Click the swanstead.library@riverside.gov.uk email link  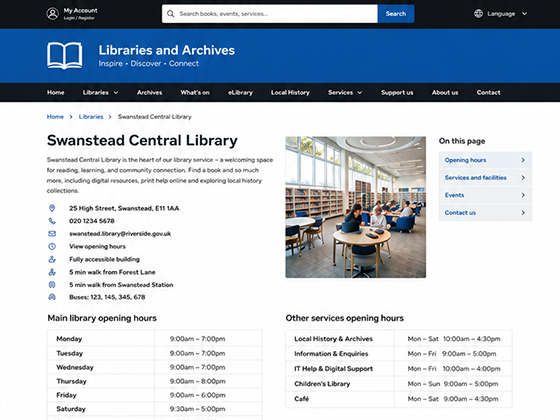120,234
